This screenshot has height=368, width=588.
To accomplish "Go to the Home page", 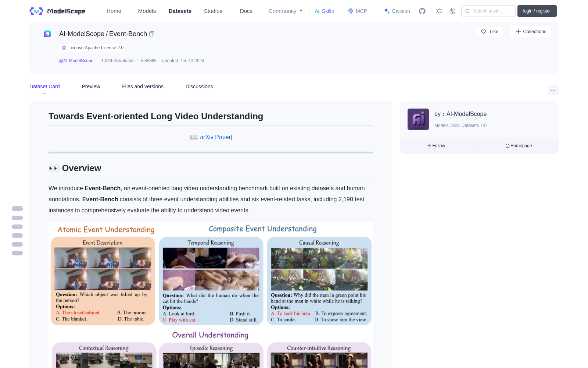I will 114,11.
